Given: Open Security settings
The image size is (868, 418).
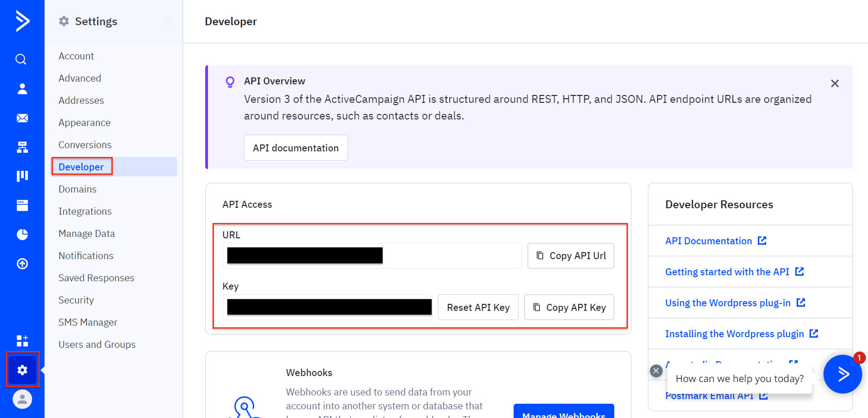Looking at the screenshot, I should point(76,300).
